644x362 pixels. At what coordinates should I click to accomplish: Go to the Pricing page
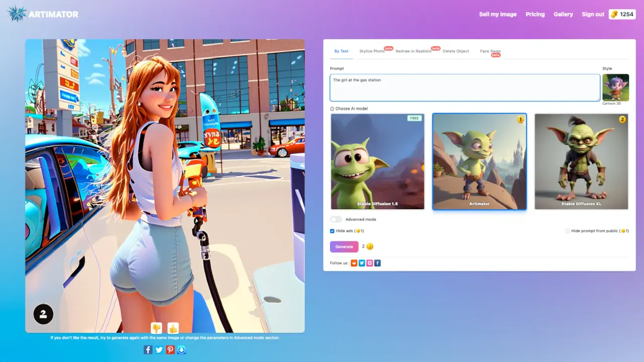pos(535,14)
